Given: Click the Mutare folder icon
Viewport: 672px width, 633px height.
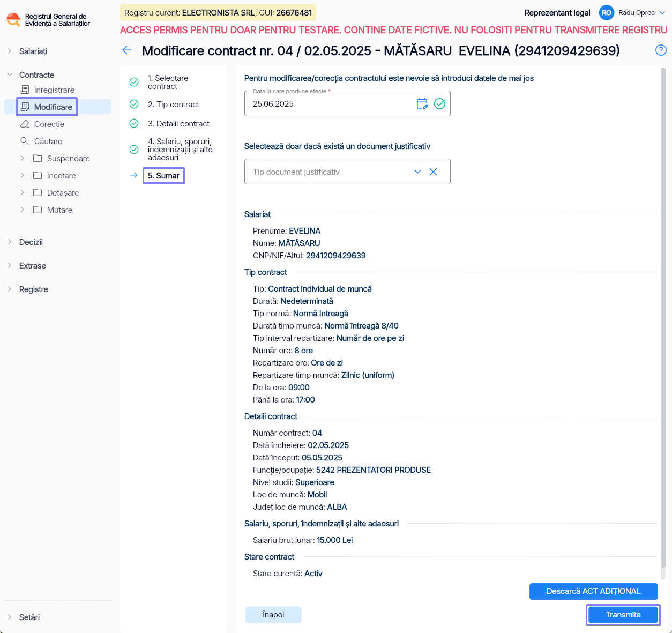Looking at the screenshot, I should [x=38, y=210].
